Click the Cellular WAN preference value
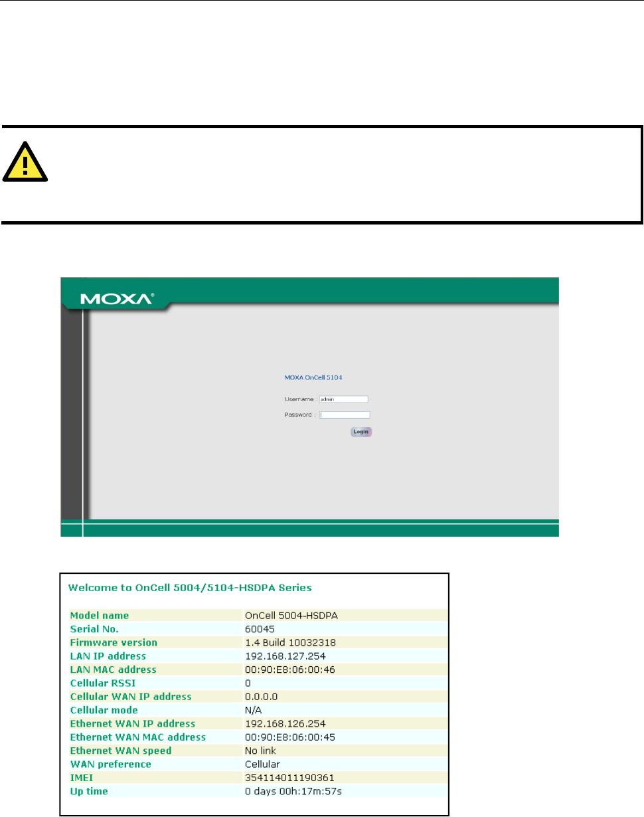The width and height of the screenshot is (644, 817). [x=262, y=764]
